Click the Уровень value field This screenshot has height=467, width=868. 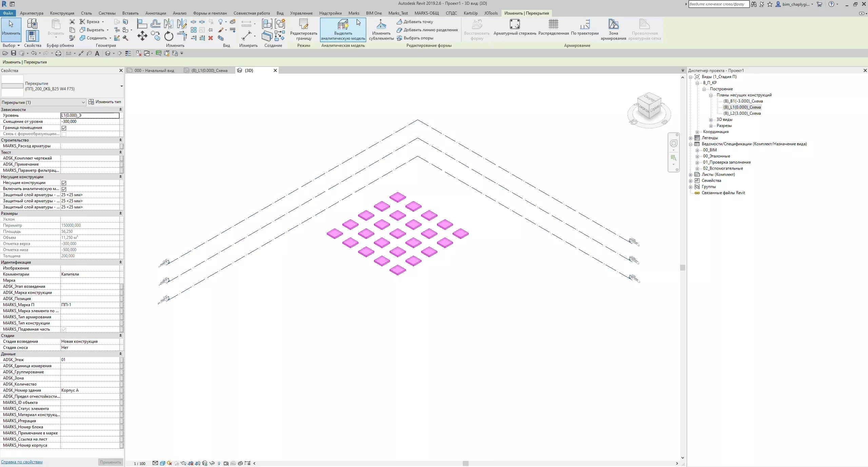pyautogui.click(x=90, y=115)
